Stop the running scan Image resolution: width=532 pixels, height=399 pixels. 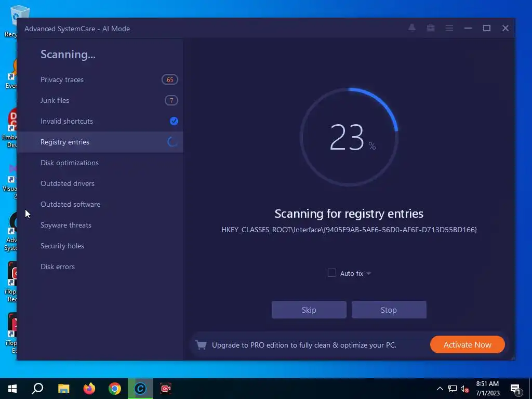point(389,310)
